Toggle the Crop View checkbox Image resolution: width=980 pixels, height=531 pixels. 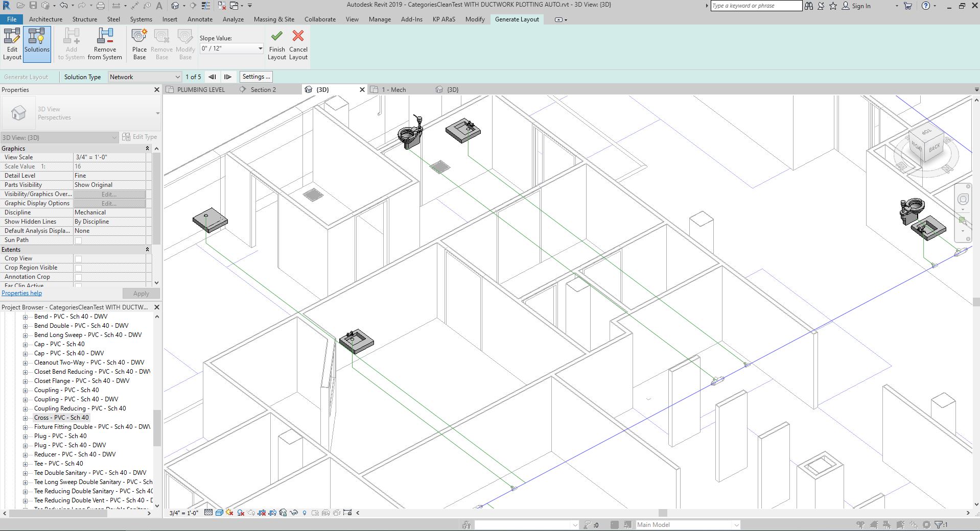point(78,258)
